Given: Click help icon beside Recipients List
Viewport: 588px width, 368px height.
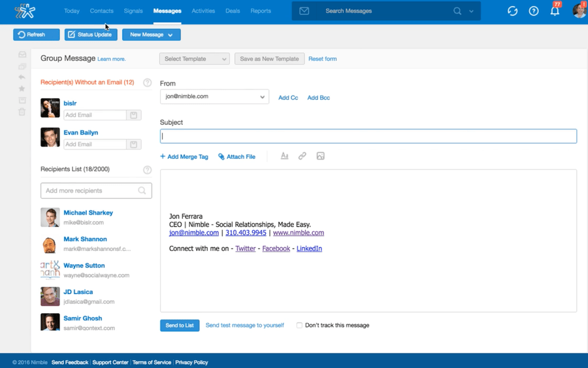Looking at the screenshot, I should coord(148,170).
